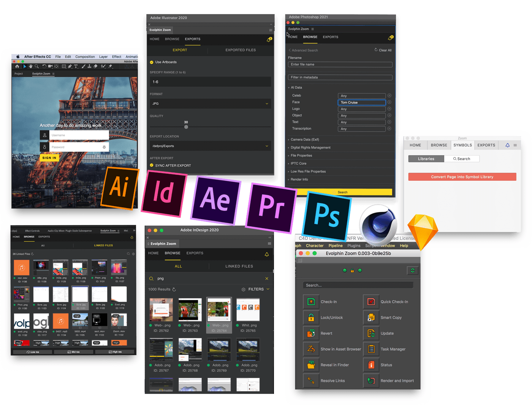532x405 pixels.
Task: Open Browse tab in Photoshop Zoom panel
Action: 310,37
